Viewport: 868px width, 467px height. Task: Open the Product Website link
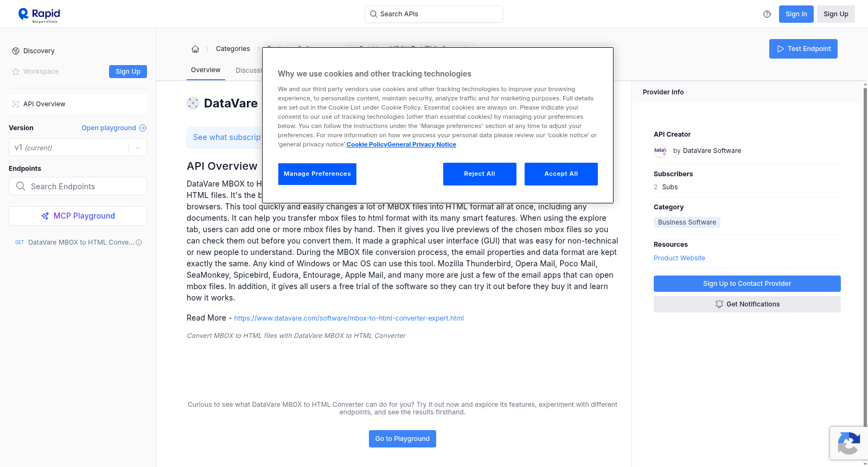(x=679, y=258)
